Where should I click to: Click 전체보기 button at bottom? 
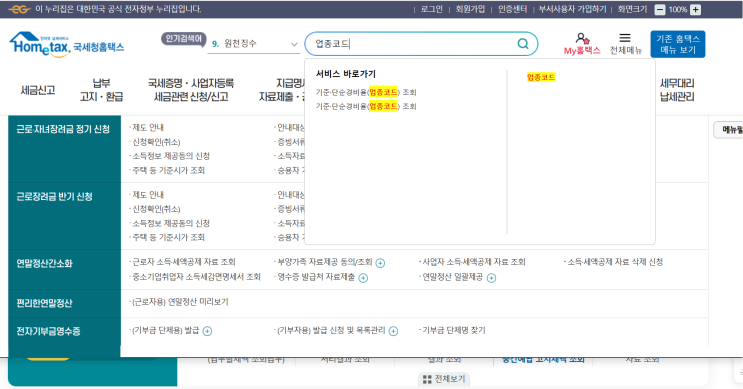(444, 379)
